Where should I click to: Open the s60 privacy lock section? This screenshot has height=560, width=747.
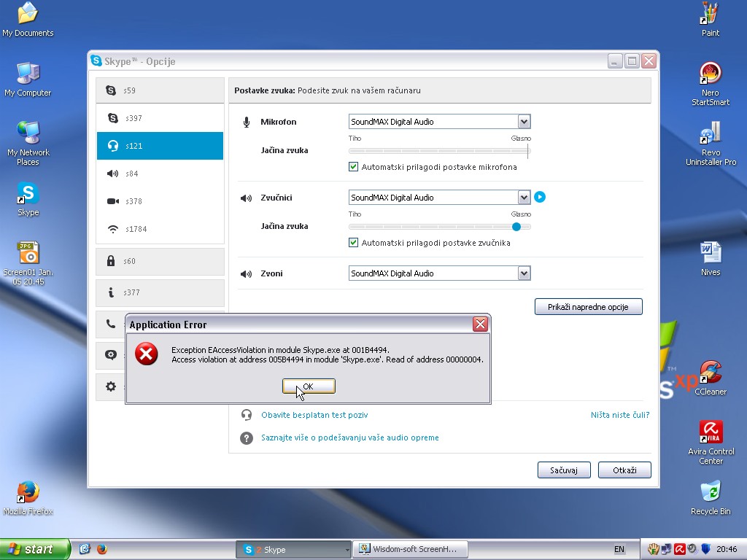click(160, 261)
